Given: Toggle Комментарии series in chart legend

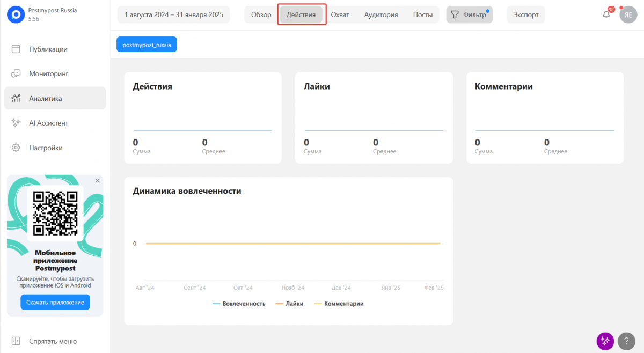Looking at the screenshot, I should [x=339, y=304].
